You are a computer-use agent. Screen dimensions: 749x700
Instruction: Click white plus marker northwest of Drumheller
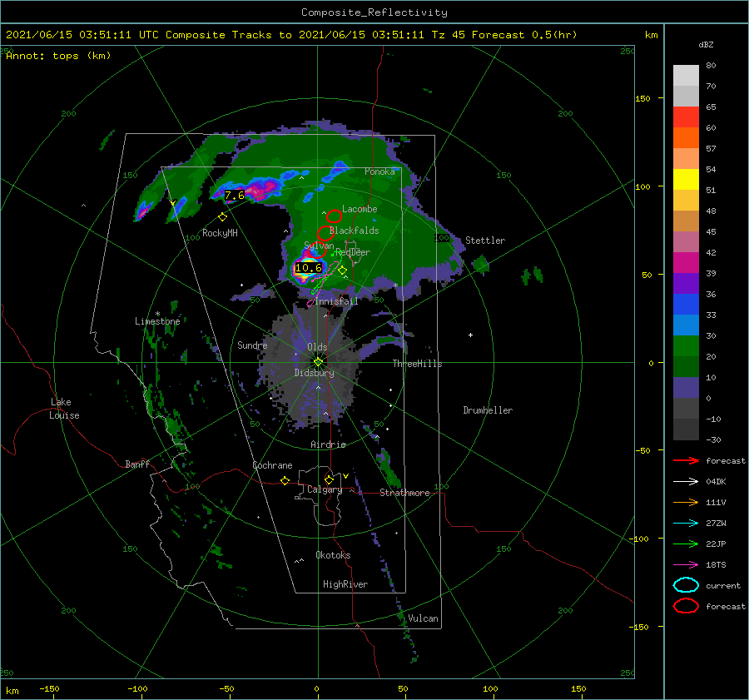470,335
